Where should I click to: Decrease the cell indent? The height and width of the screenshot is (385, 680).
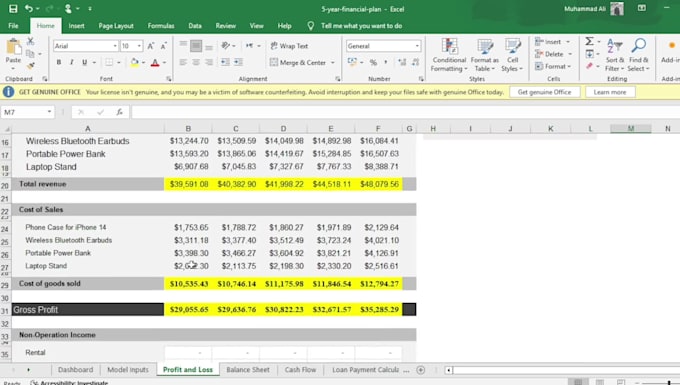click(225, 62)
